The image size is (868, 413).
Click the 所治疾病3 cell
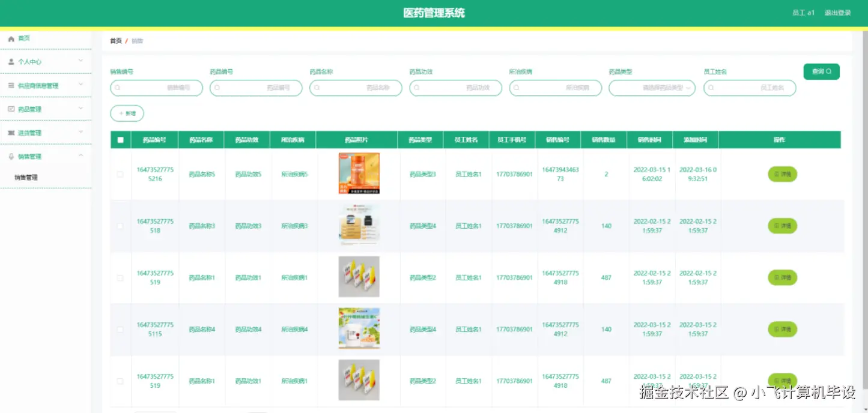294,226
